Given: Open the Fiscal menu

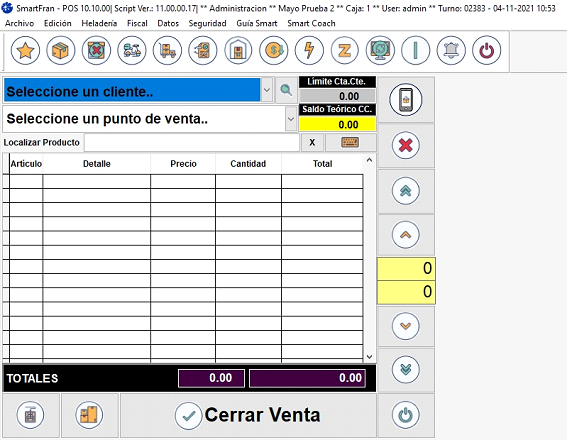Looking at the screenshot, I should click(137, 24).
